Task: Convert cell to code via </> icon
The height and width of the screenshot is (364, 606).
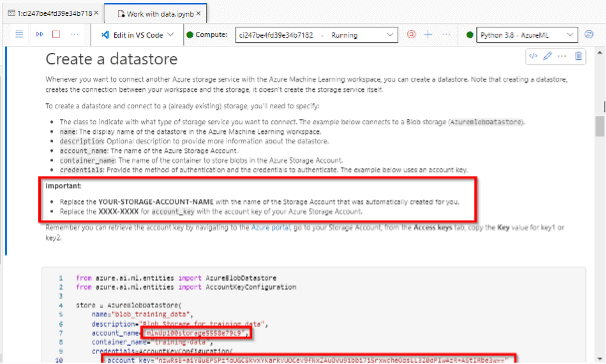Action: pos(533,56)
